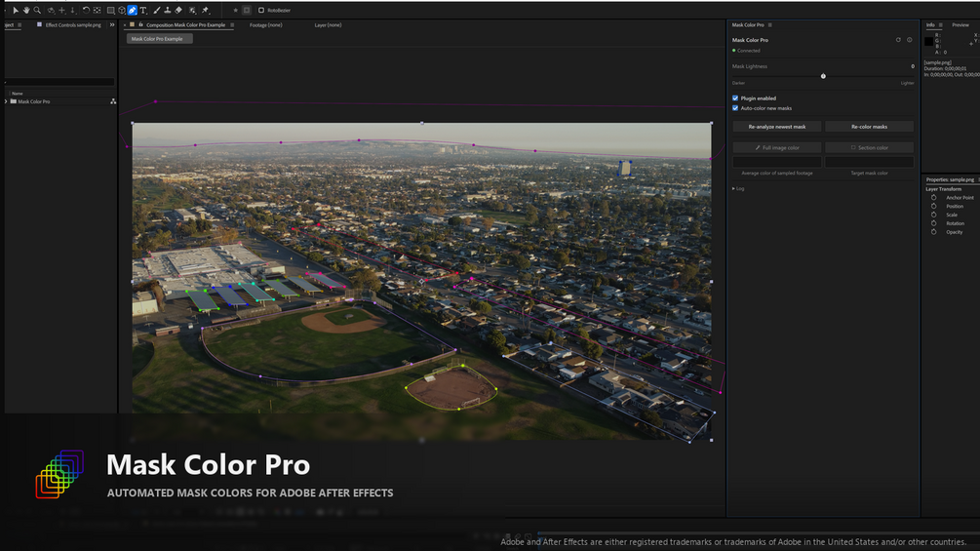
Task: Select the Zoom magnifier tool
Action: (x=37, y=10)
